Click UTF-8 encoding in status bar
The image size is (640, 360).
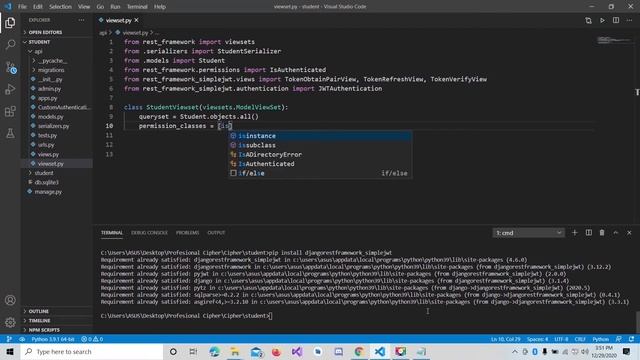[561, 339]
